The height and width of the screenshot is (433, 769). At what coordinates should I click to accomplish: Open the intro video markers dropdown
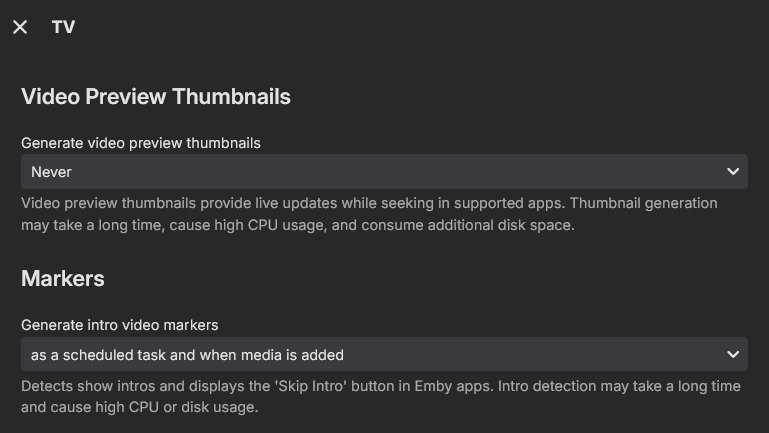[384, 354]
